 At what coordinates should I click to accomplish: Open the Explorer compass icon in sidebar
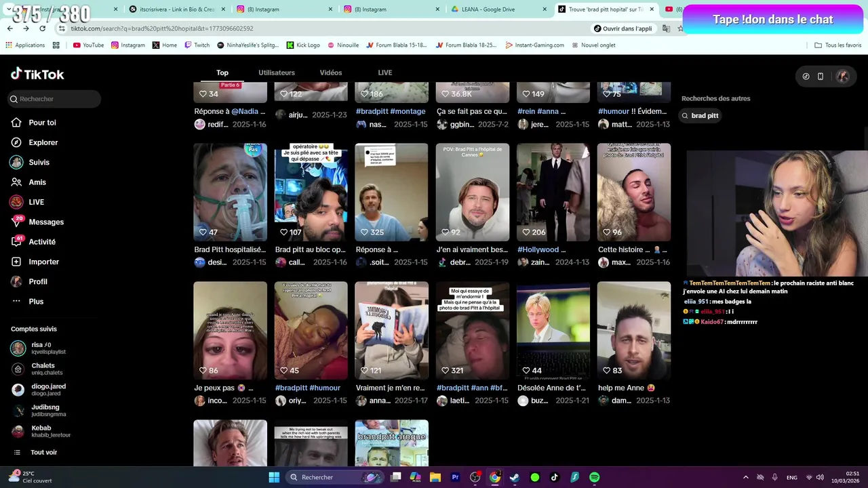pyautogui.click(x=16, y=142)
